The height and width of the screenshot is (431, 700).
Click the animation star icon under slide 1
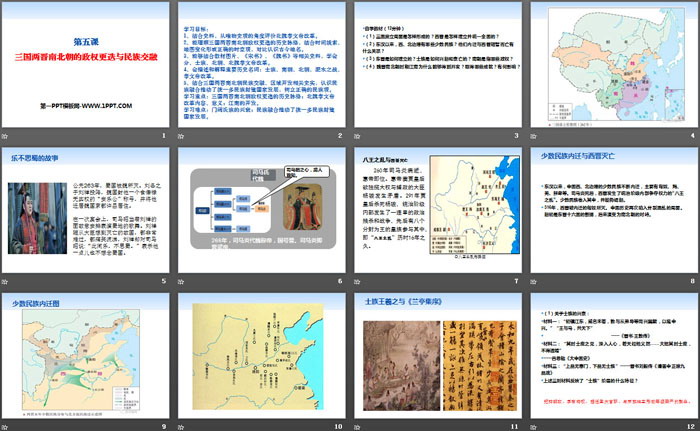[5, 136]
